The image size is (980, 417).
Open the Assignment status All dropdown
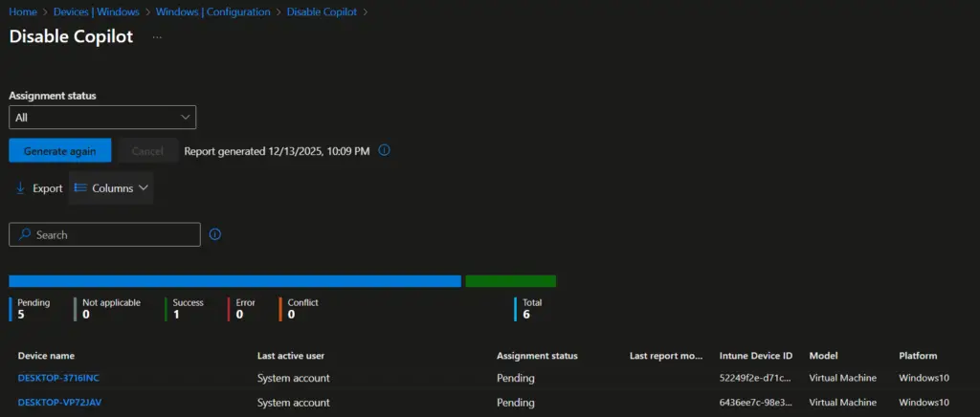[102, 118]
